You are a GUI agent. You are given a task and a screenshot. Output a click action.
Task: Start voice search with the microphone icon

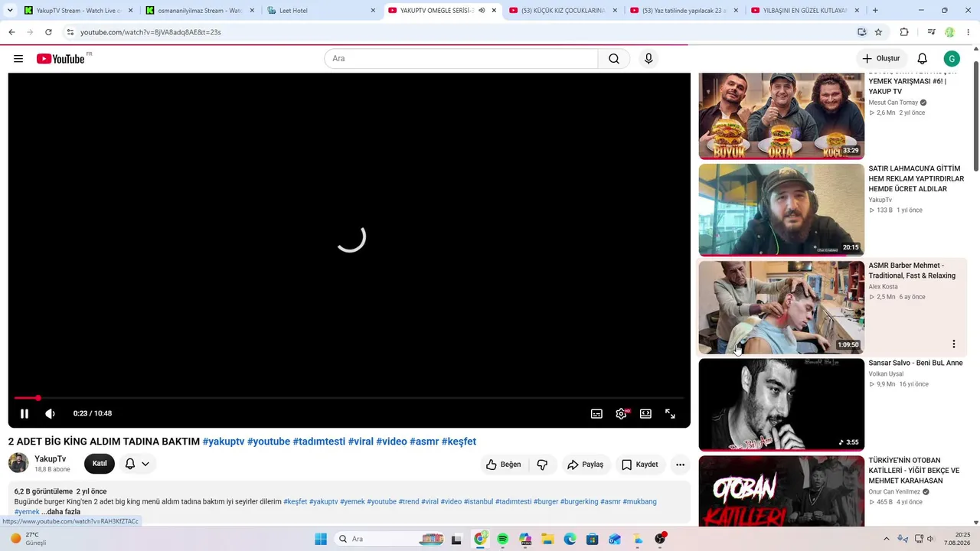[648, 59]
